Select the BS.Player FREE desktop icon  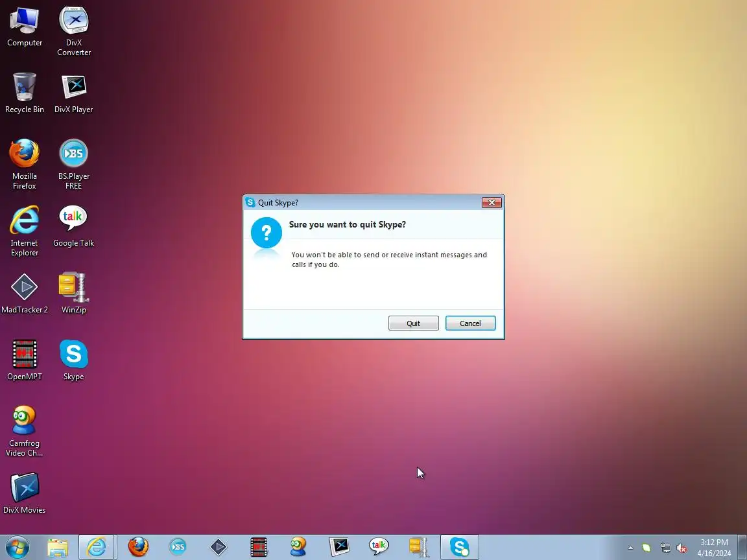74,164
